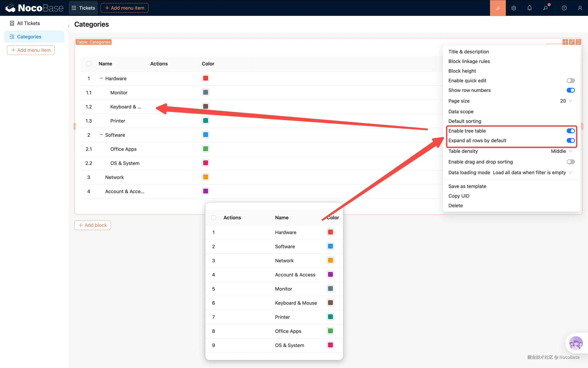Click the UI editor highlighter icon

498,8
